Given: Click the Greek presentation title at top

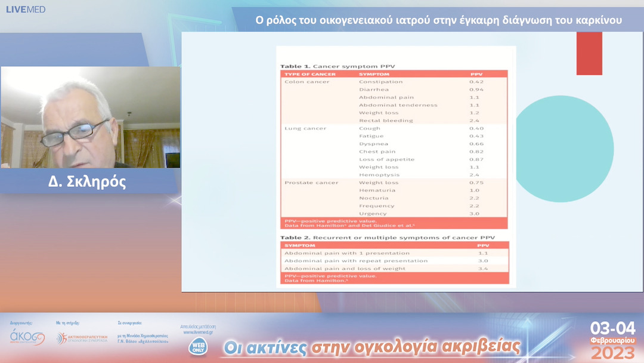Looking at the screenshot, I should point(438,20).
